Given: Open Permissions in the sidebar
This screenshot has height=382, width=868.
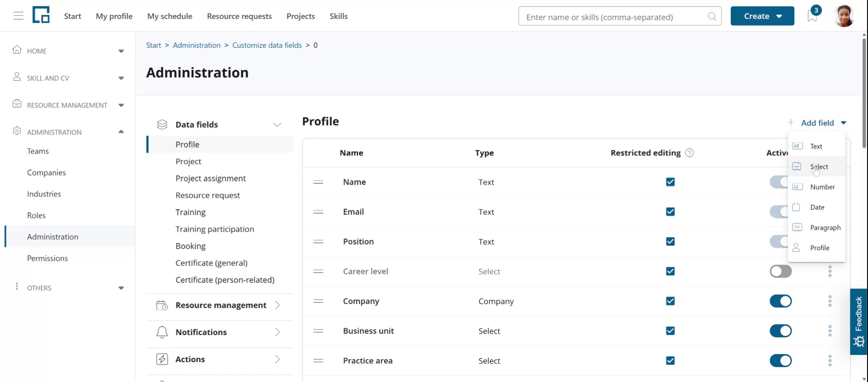Looking at the screenshot, I should click(x=47, y=258).
